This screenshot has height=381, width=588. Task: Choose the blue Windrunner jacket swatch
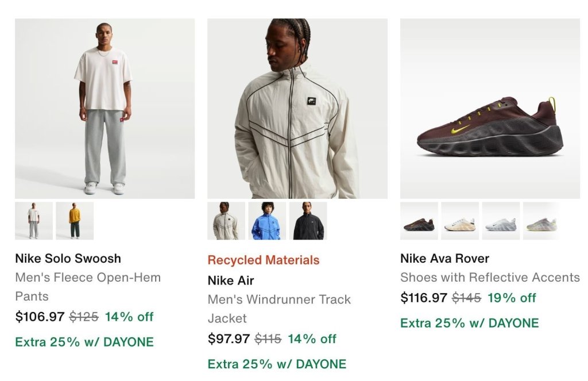[267, 221]
